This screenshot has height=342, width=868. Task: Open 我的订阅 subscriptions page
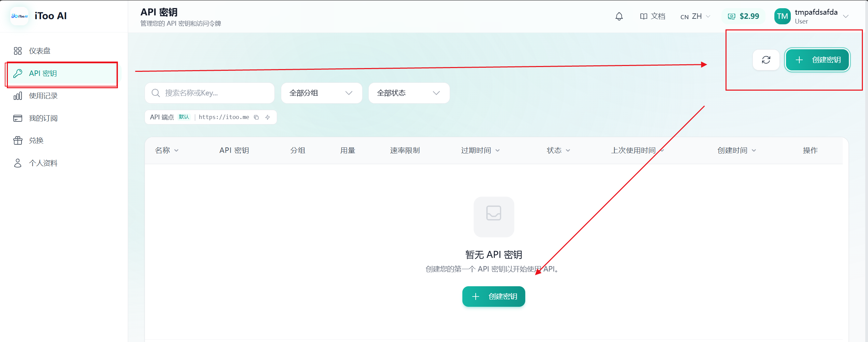click(64, 118)
